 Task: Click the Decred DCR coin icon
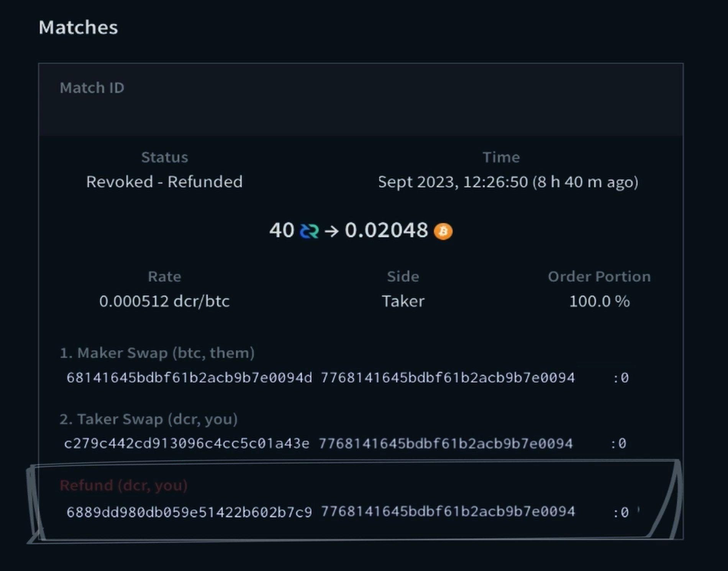309,231
